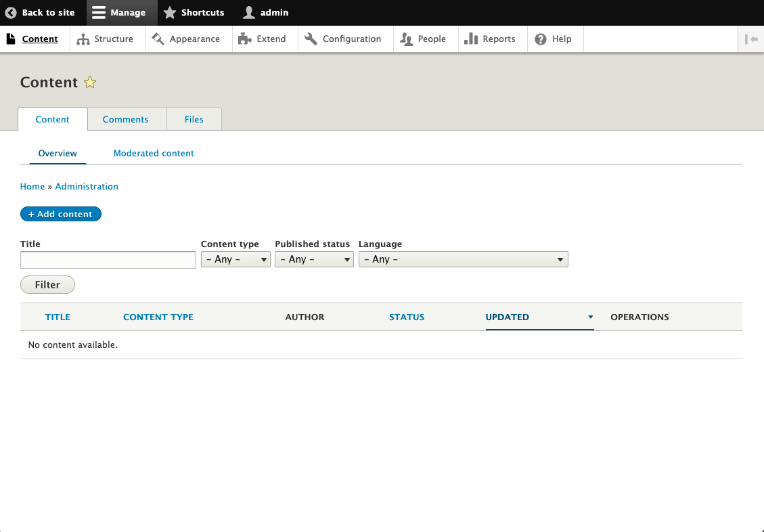
Task: Open the Shortcuts star menu
Action: (x=169, y=12)
